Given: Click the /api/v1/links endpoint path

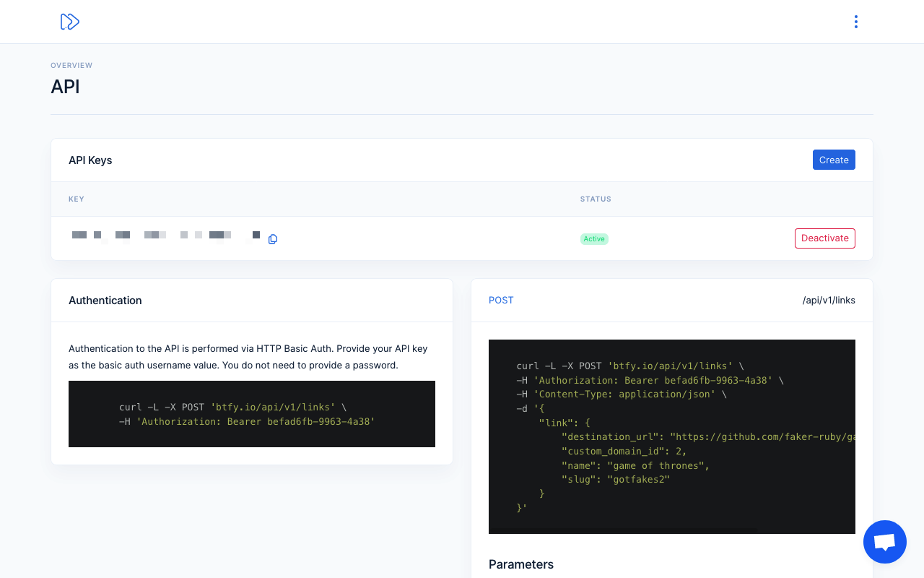Looking at the screenshot, I should click(x=829, y=301).
